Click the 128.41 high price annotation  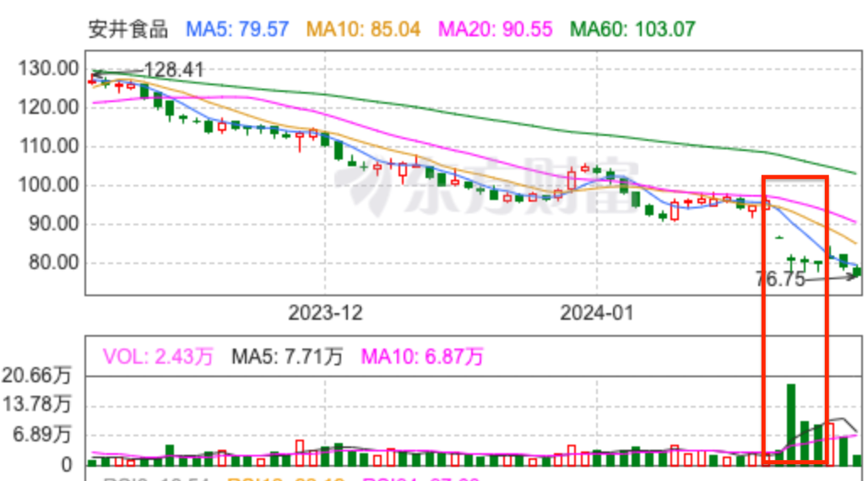pos(174,70)
